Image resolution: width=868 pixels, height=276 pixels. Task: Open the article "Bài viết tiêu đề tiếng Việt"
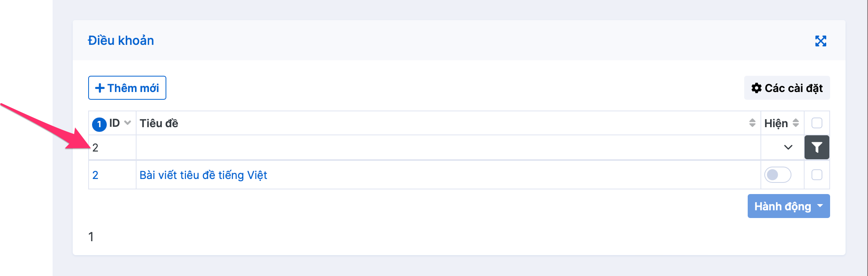point(203,175)
